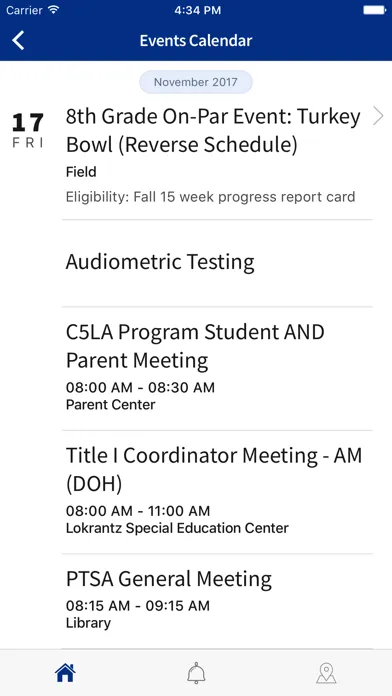Open the PTSA General Meeting event

click(217, 601)
